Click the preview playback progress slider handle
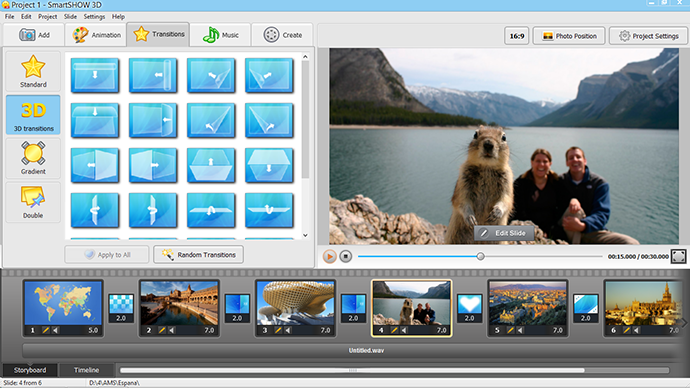This screenshot has height=388, width=690. (481, 256)
